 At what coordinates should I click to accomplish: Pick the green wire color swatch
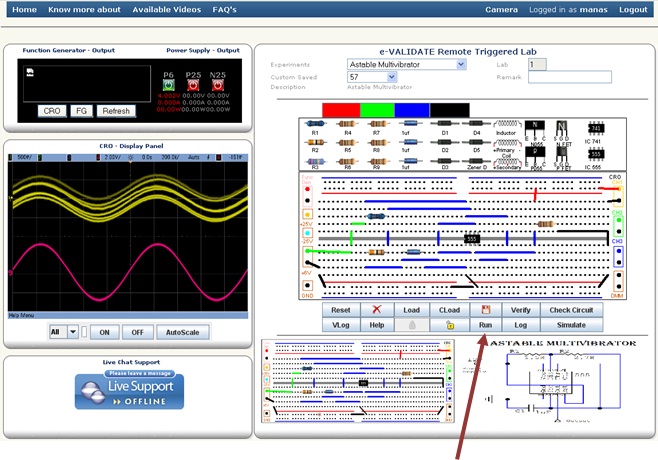tap(375, 108)
